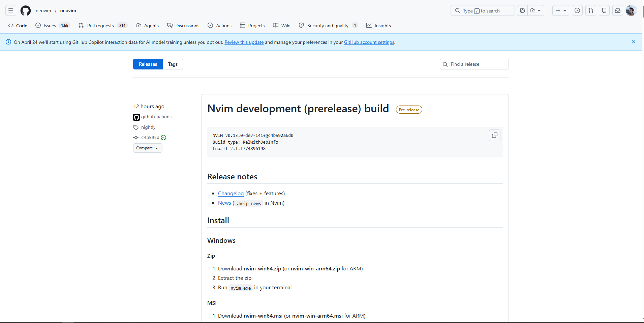Open the user profile avatar menu
The width and height of the screenshot is (644, 323).
tap(631, 10)
